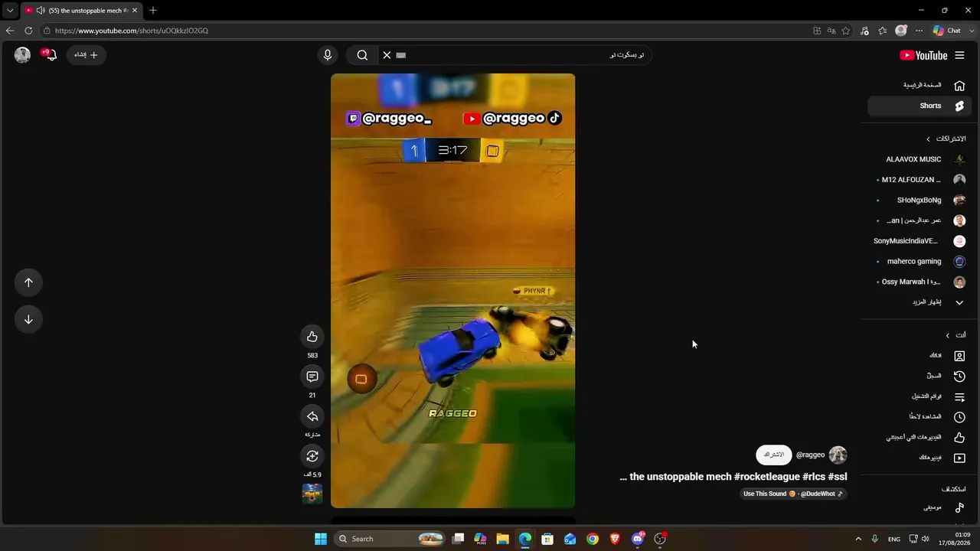Click the @raggeo channel name
Screen dimensions: 980x551
(x=810, y=455)
